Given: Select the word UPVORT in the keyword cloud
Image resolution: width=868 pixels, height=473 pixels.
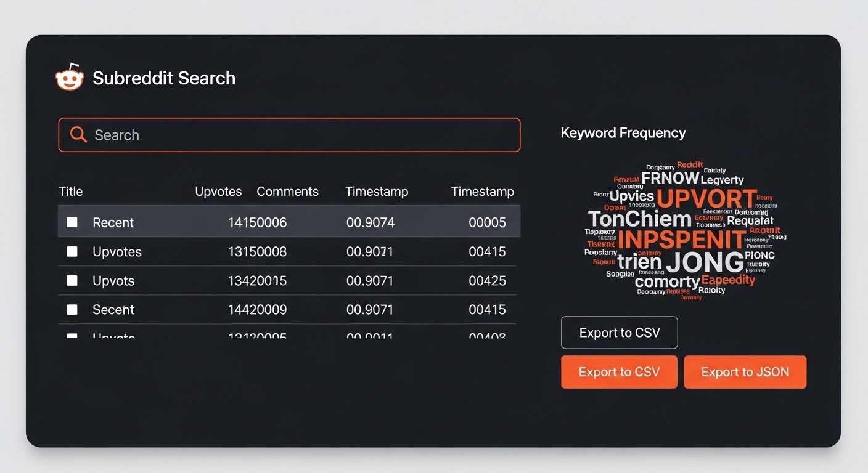Looking at the screenshot, I should (708, 199).
